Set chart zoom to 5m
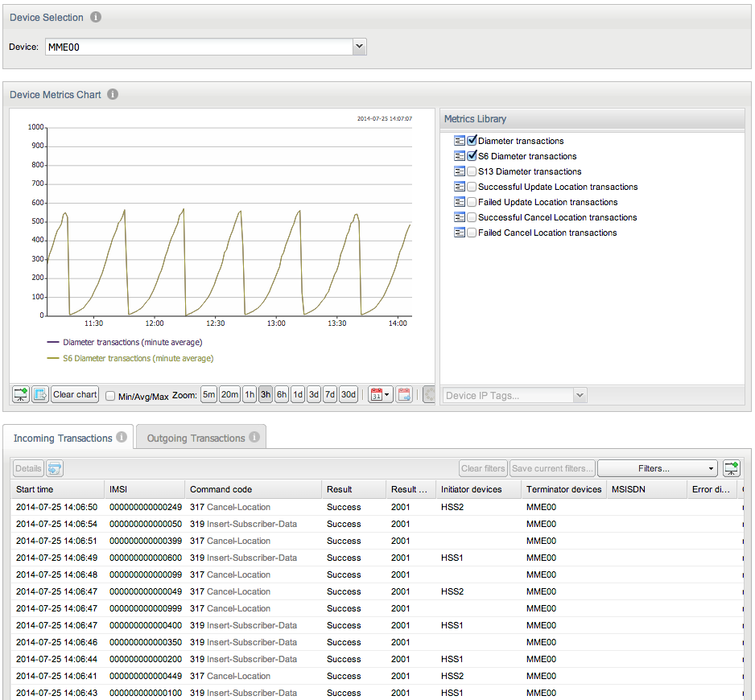This screenshot has width=755, height=700. coord(208,394)
